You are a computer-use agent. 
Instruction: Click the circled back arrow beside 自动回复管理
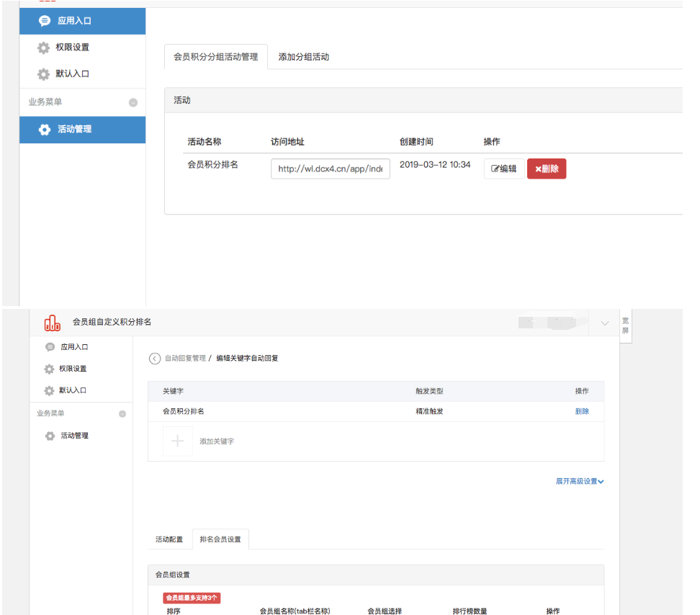(x=154, y=359)
